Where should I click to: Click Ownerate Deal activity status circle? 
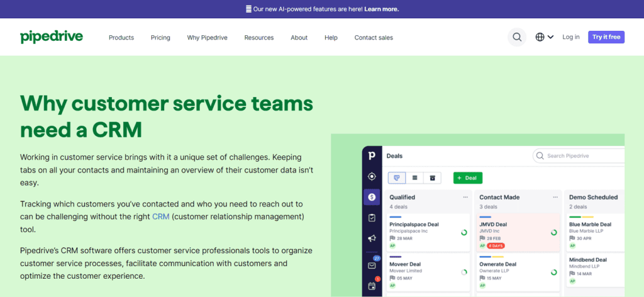(553, 272)
